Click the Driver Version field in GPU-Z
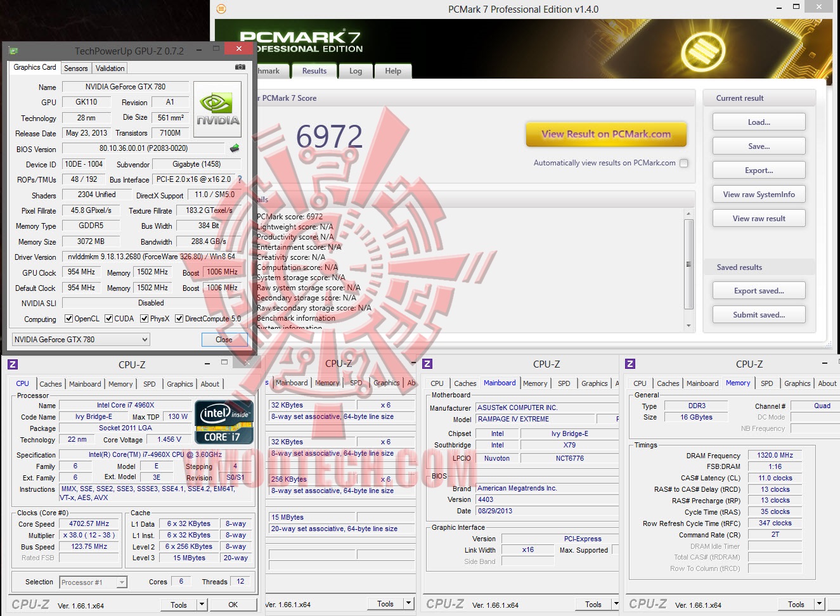The height and width of the screenshot is (616, 840). pos(152,257)
